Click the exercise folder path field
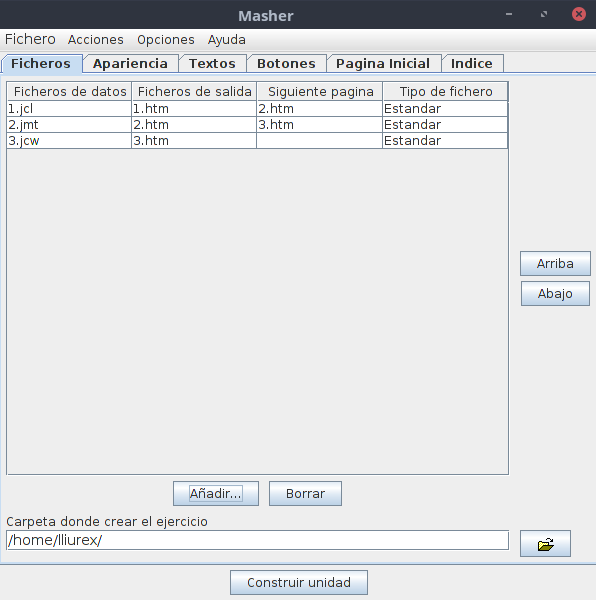The width and height of the screenshot is (596, 600). 257,540
